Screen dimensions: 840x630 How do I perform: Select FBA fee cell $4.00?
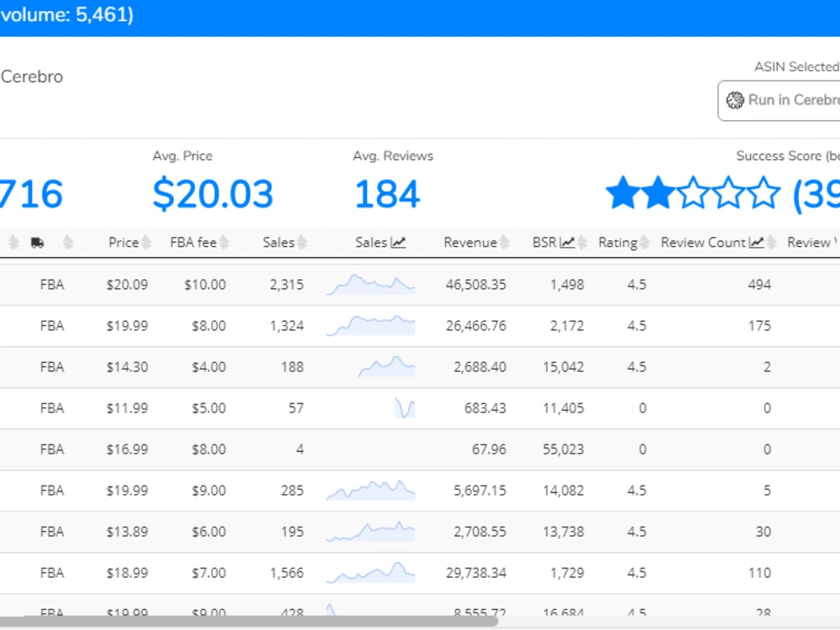tap(208, 367)
